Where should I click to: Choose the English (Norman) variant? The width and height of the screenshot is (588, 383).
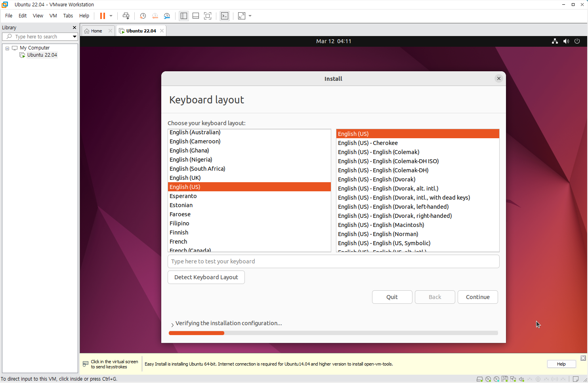pyautogui.click(x=418, y=234)
